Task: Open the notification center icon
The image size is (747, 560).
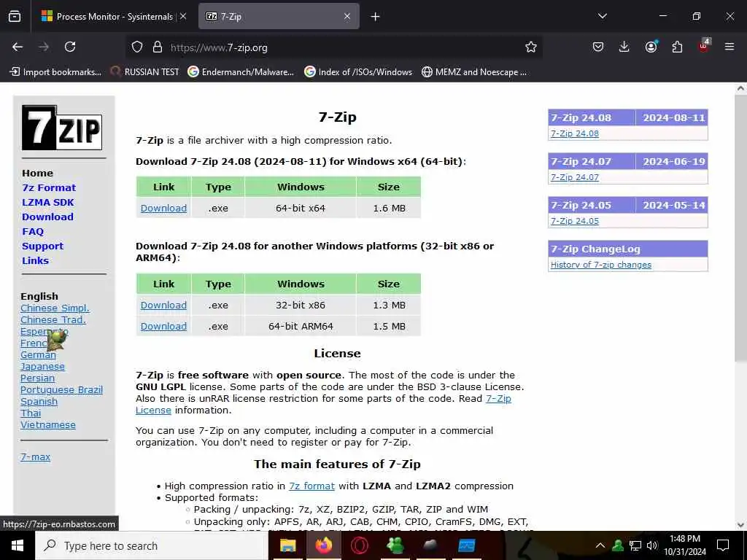Action: 723,545
